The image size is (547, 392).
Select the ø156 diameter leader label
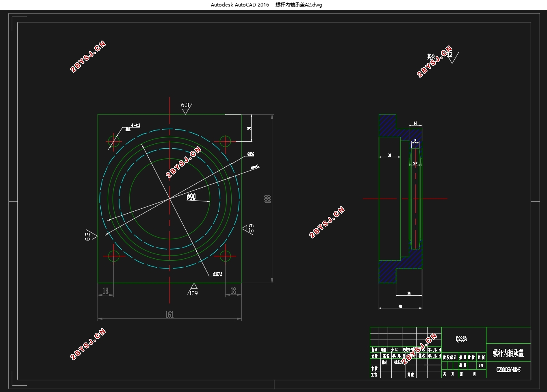[x=251, y=154]
